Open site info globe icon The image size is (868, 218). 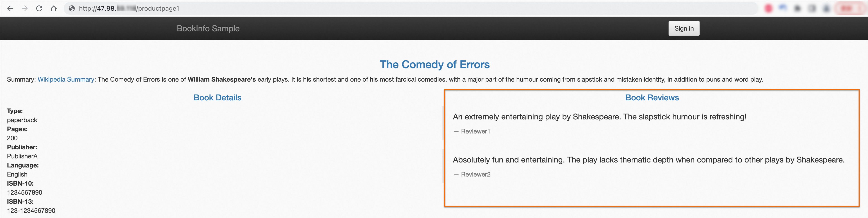(72, 8)
